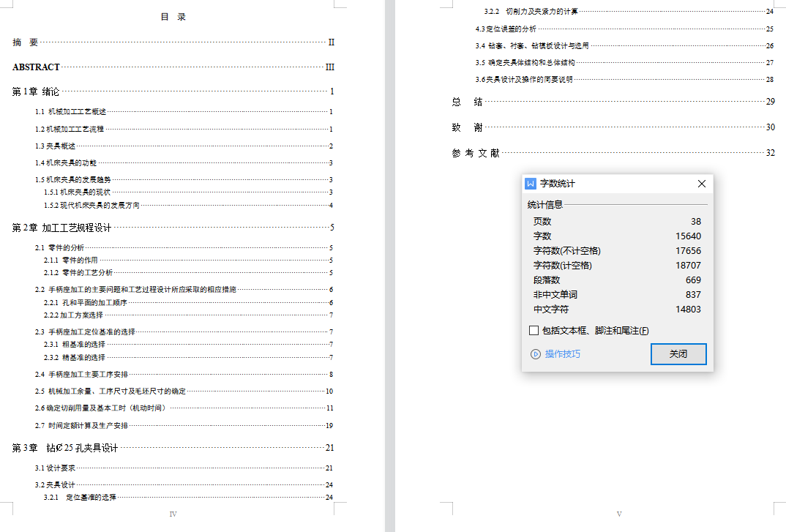Go to the 参考文献 contents entry
This screenshot has width=786, height=532.
coord(476,153)
